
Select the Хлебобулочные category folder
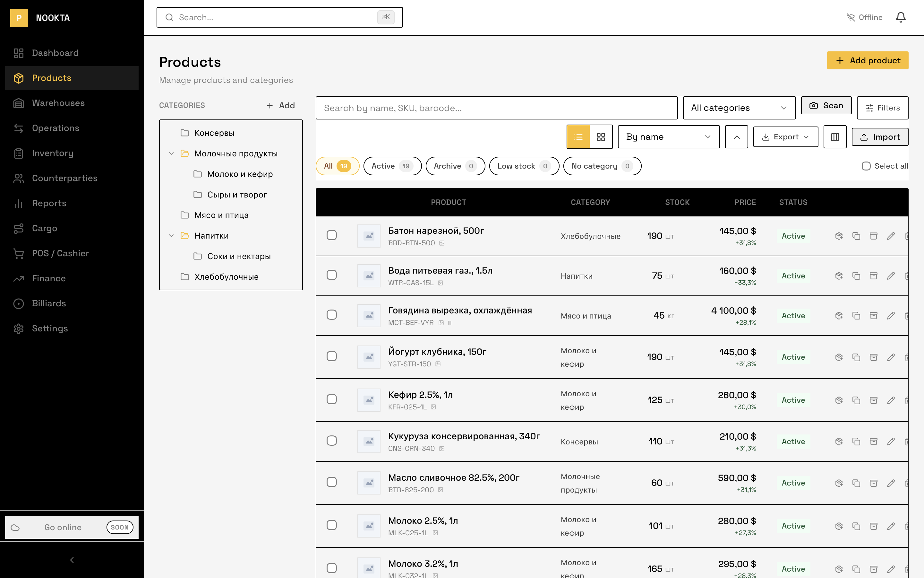coord(231,277)
